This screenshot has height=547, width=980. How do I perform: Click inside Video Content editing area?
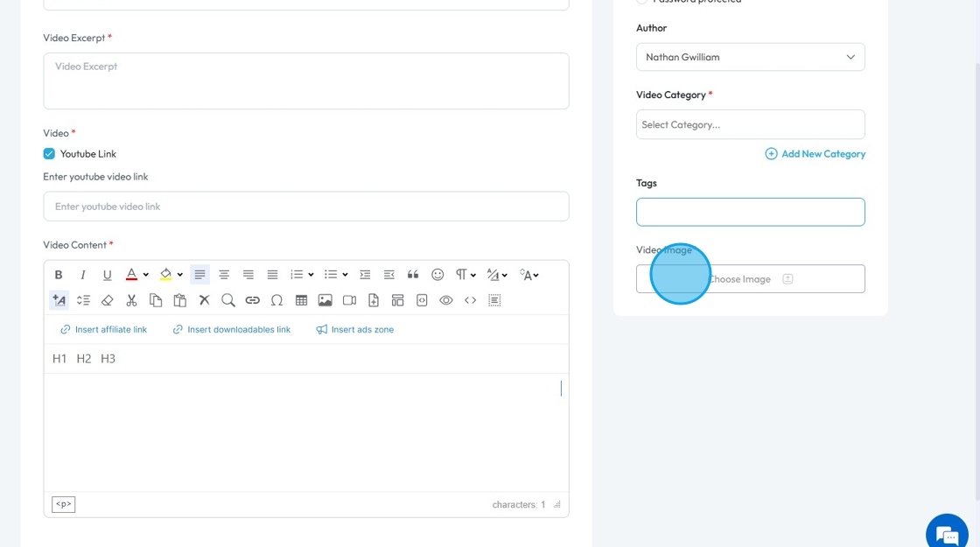point(306,432)
